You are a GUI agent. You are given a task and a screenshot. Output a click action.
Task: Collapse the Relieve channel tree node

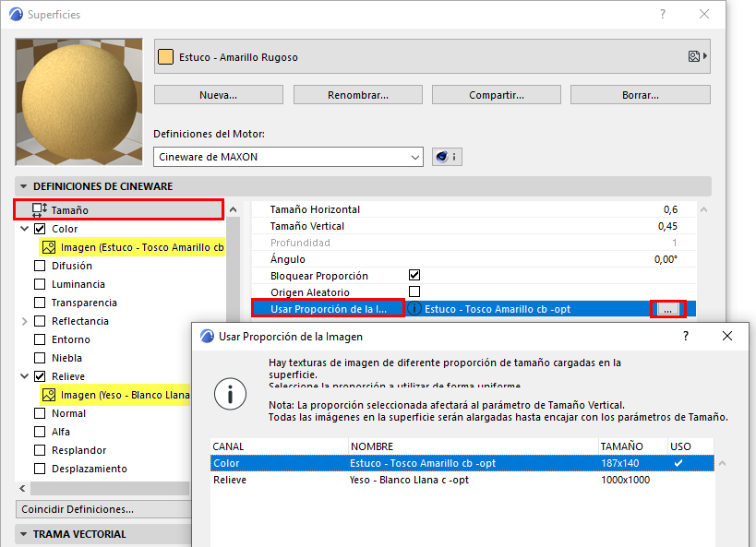(x=25, y=376)
